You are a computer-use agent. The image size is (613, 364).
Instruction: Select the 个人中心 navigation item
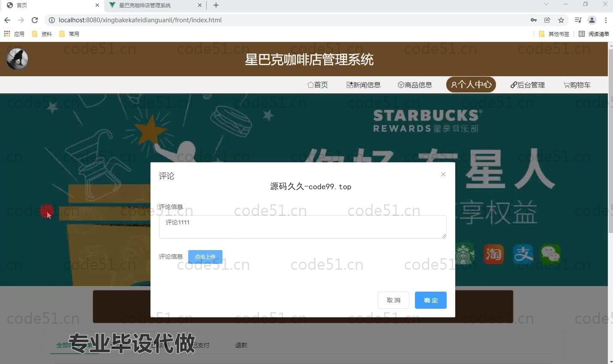471,84
